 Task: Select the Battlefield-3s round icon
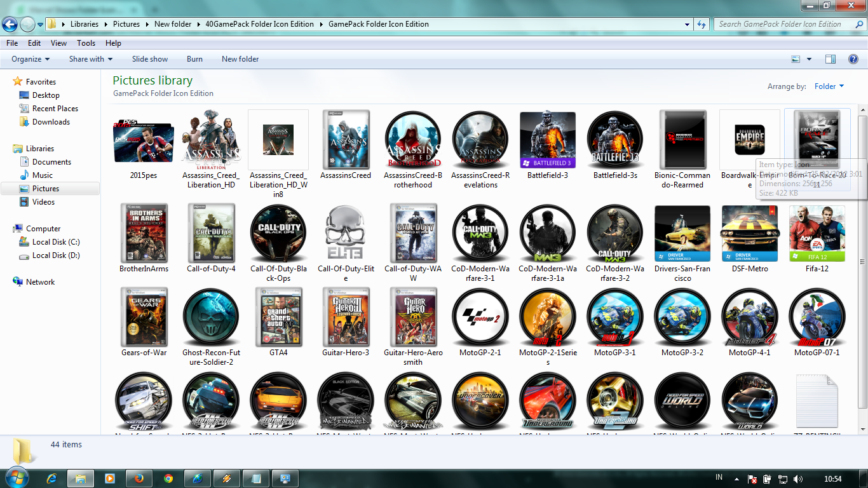click(615, 139)
